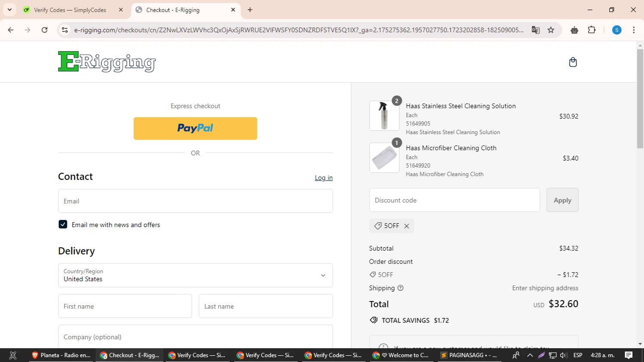Apply the discount code
Image resolution: width=644 pixels, height=362 pixels.
point(562,200)
